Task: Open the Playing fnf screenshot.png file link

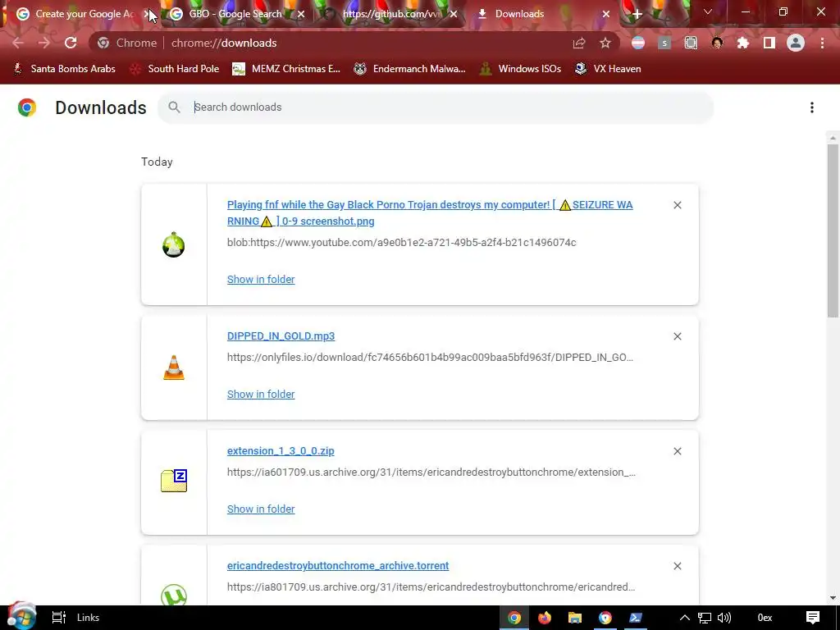Action: click(430, 212)
